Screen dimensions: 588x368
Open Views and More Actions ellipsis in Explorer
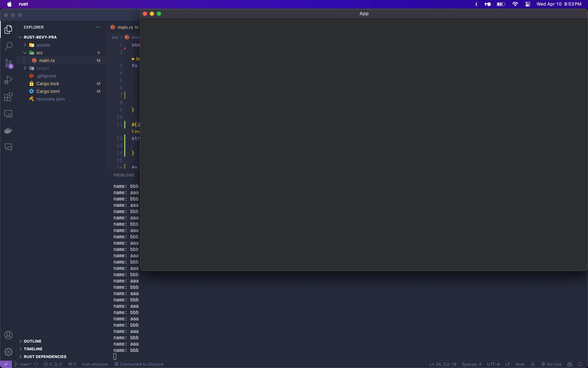pos(98,27)
